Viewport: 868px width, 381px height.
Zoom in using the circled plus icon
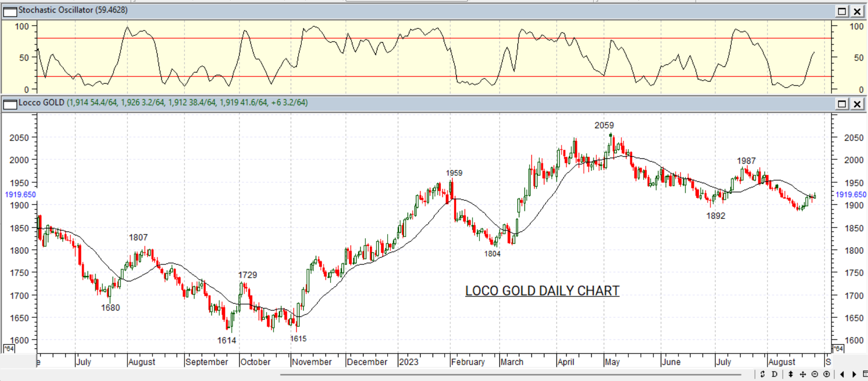click(x=827, y=374)
